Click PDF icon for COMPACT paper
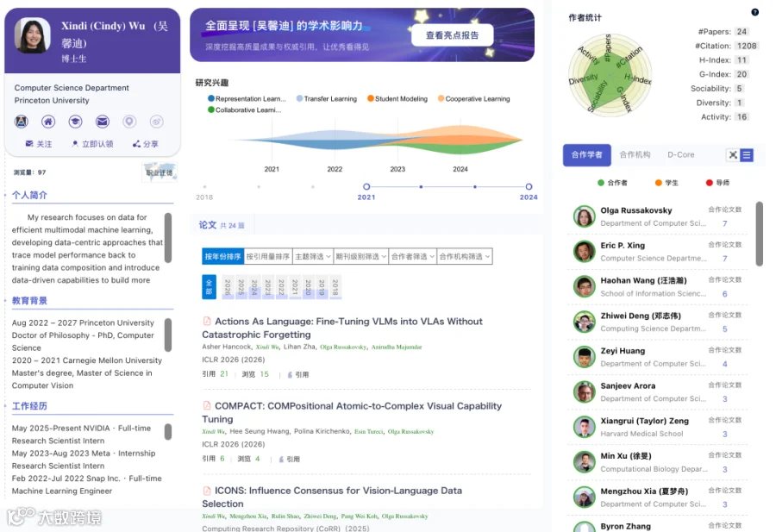The width and height of the screenshot is (776, 532). coord(207,406)
